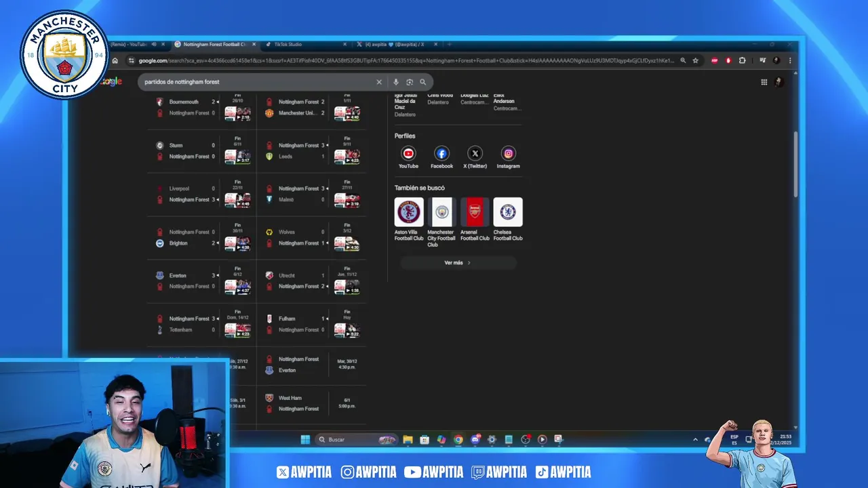Screen dimensions: 868x488
Task: Switch ESP keyboard language indicator
Action: pyautogui.click(x=734, y=439)
